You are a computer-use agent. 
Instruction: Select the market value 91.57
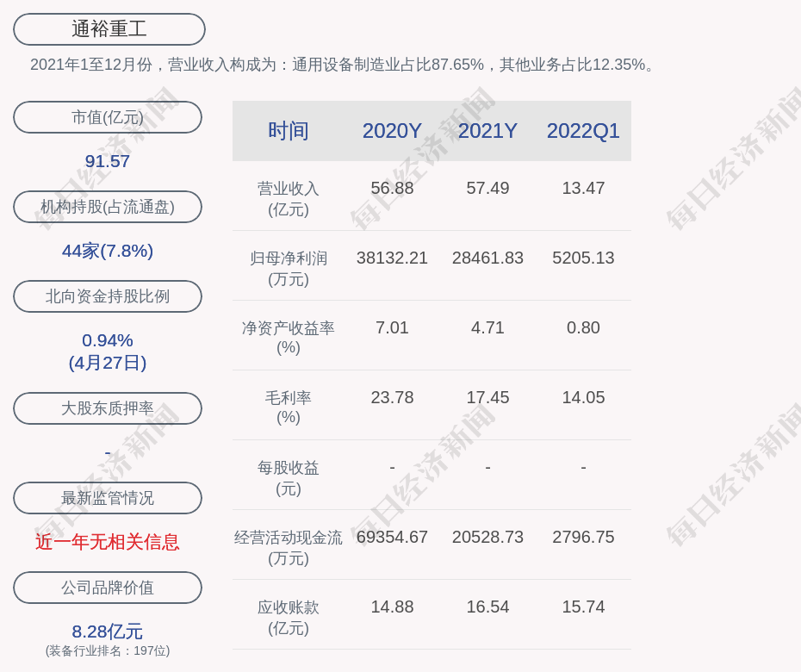click(108, 161)
